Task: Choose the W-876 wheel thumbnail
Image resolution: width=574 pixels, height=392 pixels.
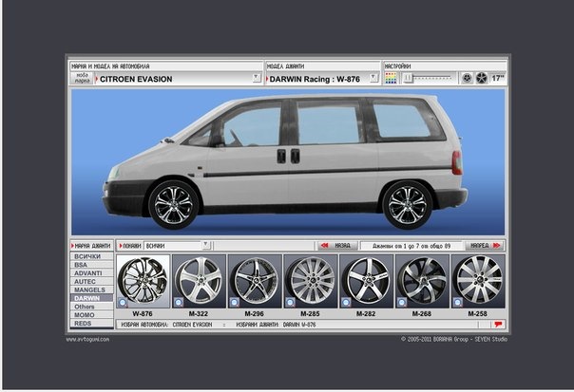Action: (143, 281)
